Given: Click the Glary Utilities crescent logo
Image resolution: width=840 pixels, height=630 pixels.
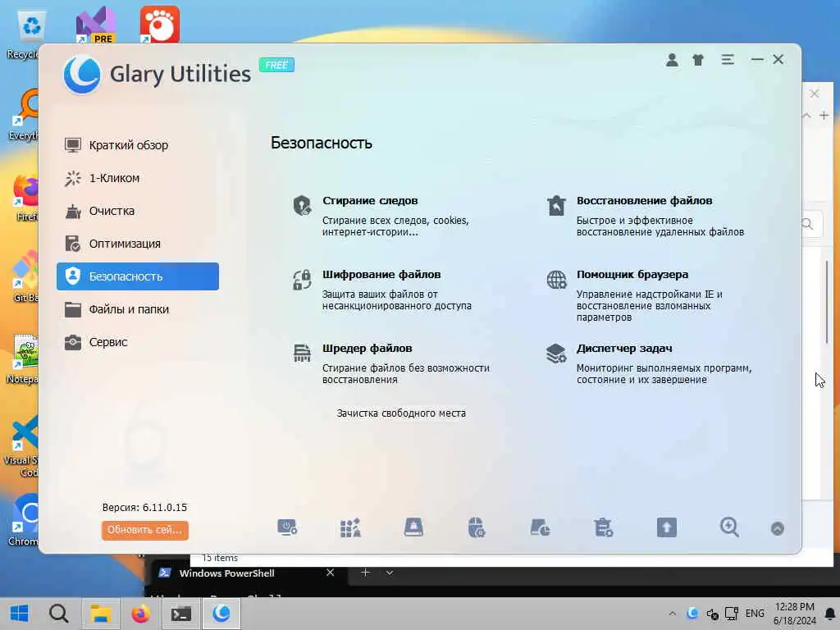Looking at the screenshot, I should 82,75.
